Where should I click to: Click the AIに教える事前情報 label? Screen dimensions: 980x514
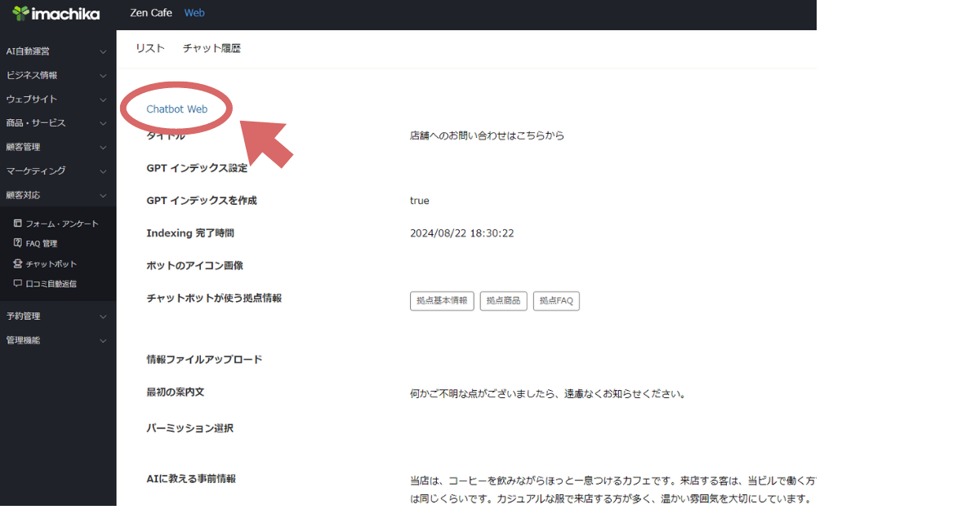pos(191,479)
